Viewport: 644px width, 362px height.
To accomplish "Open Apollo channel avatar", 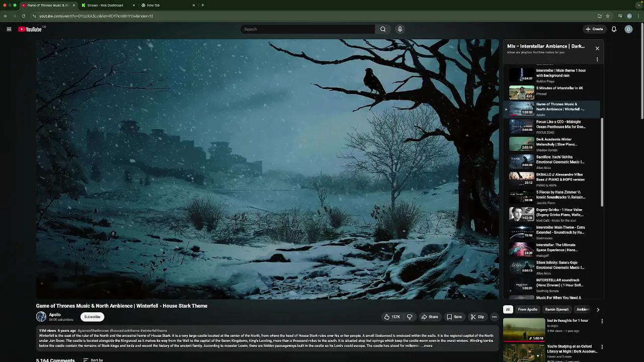I will tap(41, 317).
